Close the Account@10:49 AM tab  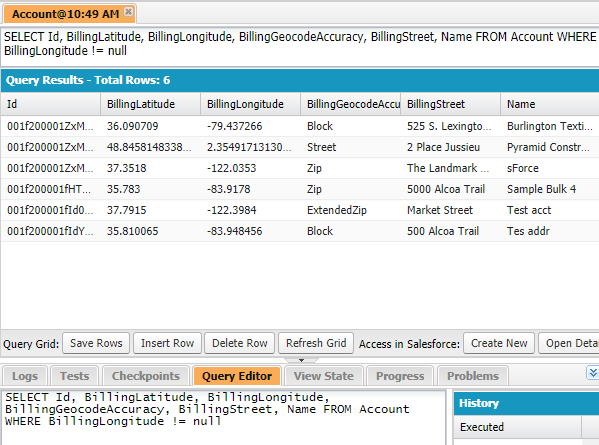click(129, 12)
